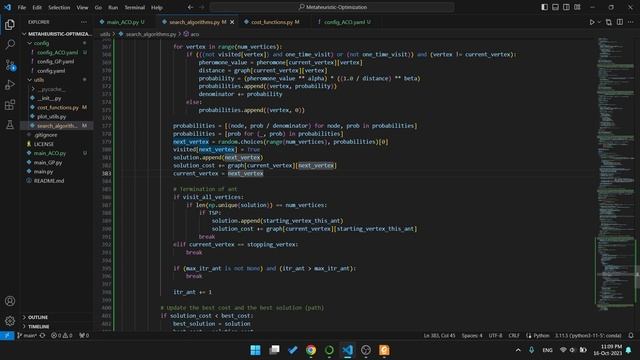Open README.md file
Image resolution: width=640 pixels, height=360 pixels.
(x=56, y=181)
